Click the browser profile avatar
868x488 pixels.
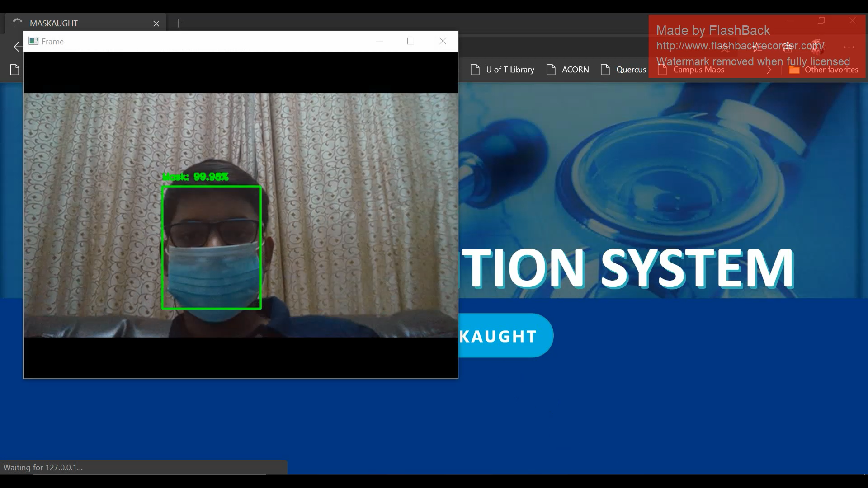[x=816, y=46]
